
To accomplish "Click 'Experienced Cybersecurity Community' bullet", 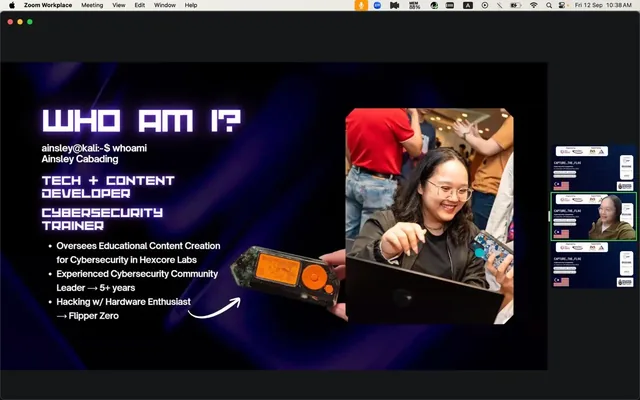I will pyautogui.click(x=137, y=273).
